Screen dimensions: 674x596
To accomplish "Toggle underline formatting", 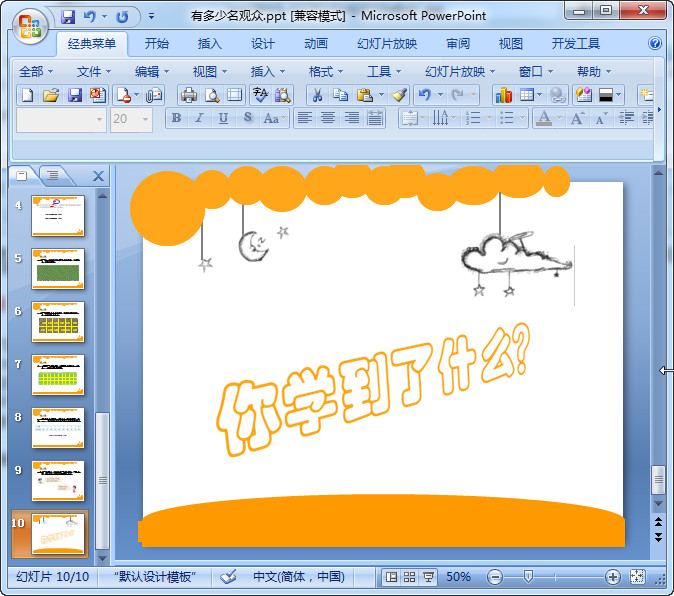I will coord(223,118).
